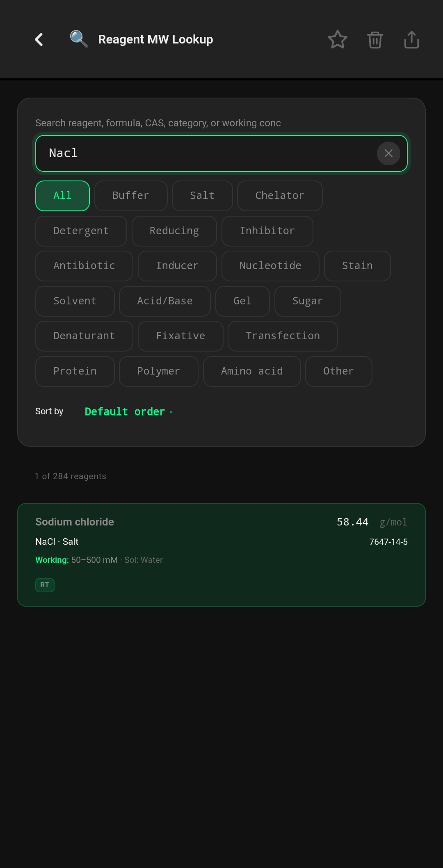The height and width of the screenshot is (868, 443).
Task: Tap the magnifying glass app icon
Action: 79,39
